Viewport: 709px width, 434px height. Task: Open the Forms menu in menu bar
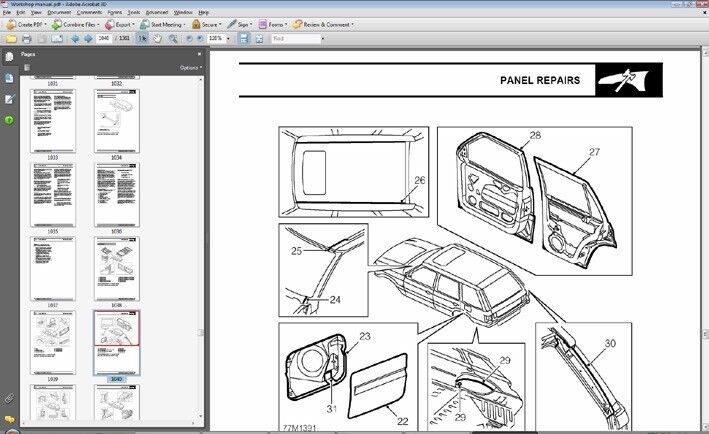coord(115,13)
